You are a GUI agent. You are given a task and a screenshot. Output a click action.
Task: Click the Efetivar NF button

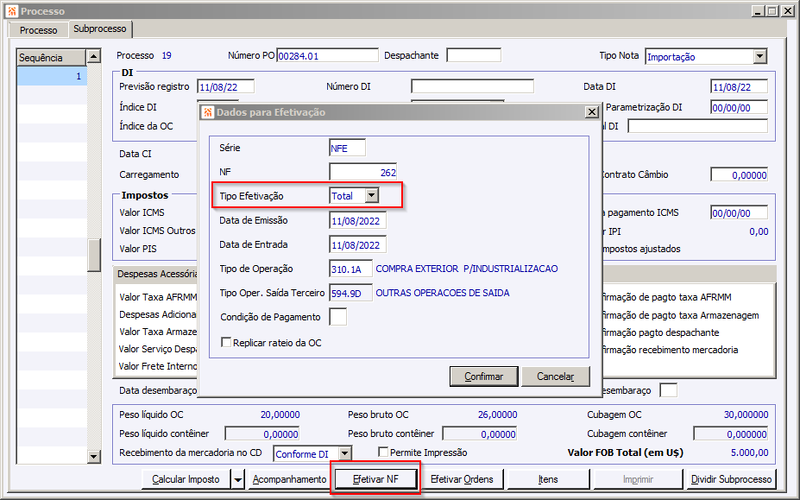point(376,479)
